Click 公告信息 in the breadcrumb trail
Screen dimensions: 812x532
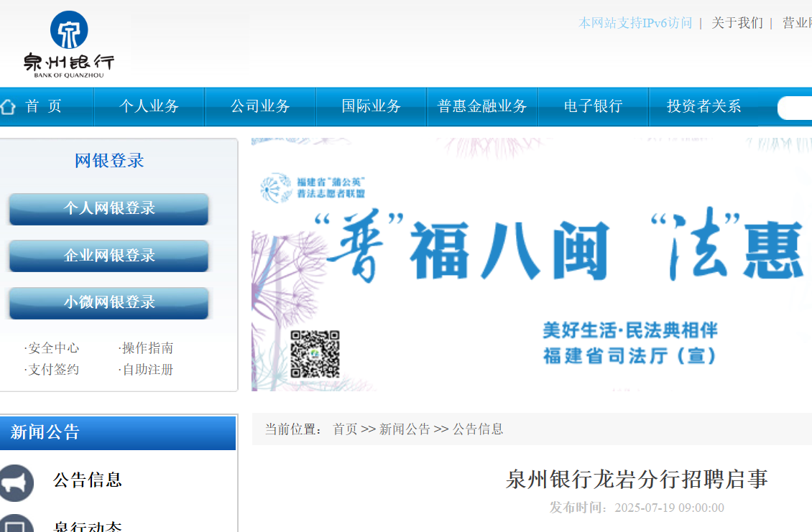tap(478, 429)
